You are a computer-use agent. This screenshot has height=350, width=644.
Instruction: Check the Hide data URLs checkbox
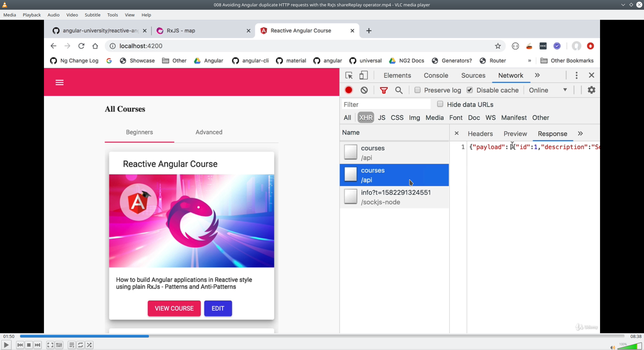pos(440,104)
